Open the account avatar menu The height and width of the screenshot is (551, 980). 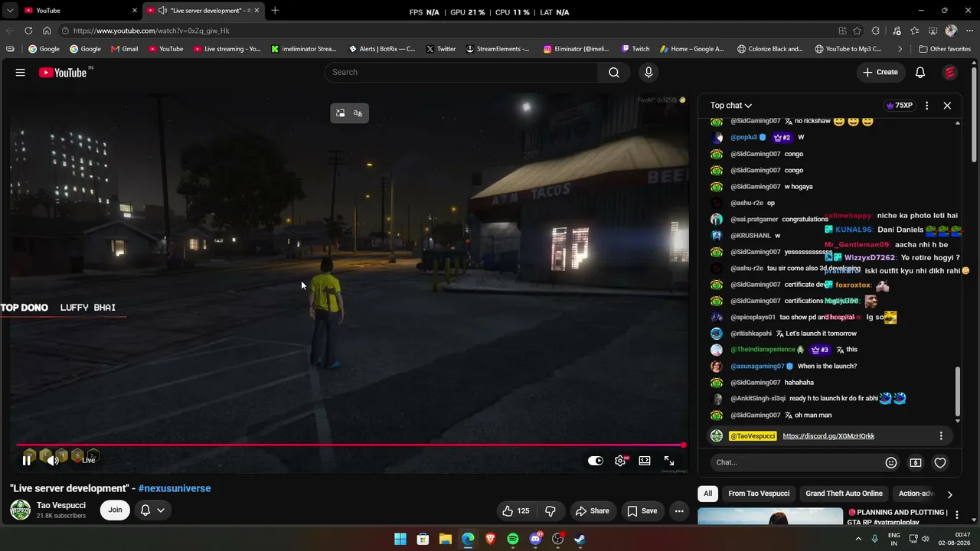[950, 72]
